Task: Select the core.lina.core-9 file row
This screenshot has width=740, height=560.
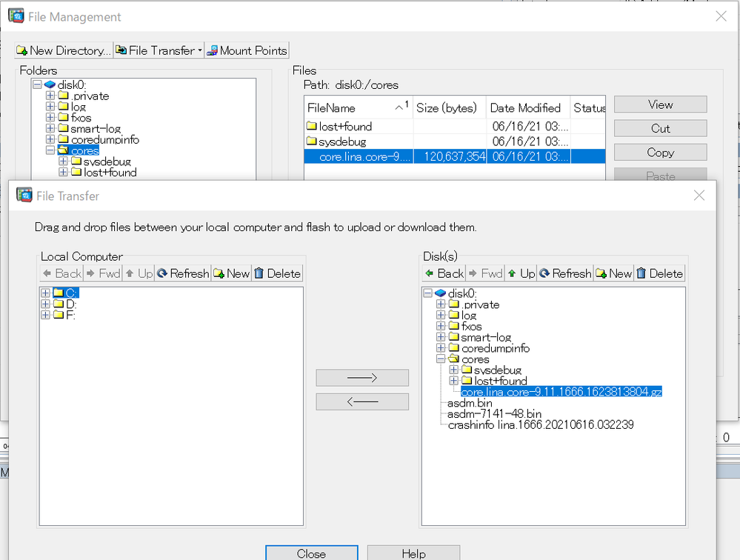Action: [455, 156]
